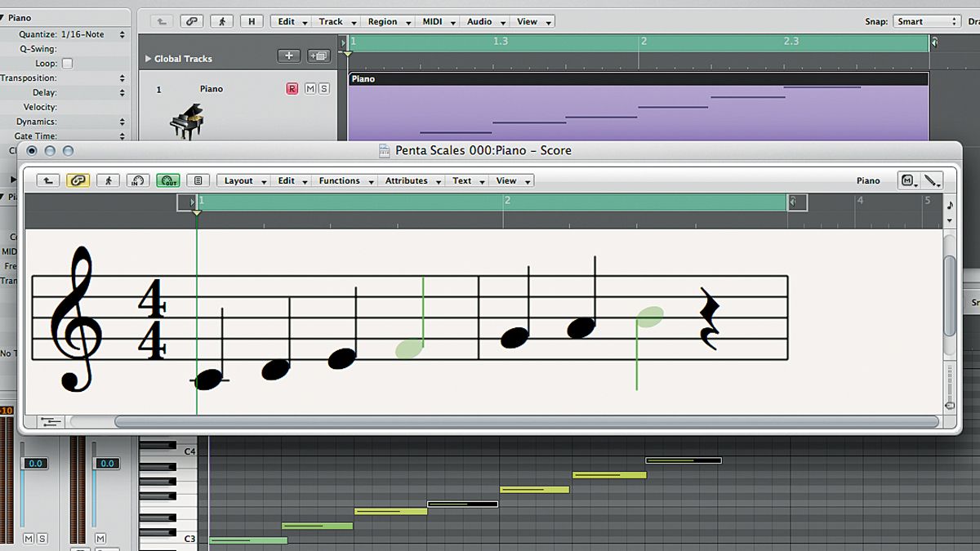Click the MIDI In icon in the Score toolbar

click(138, 181)
